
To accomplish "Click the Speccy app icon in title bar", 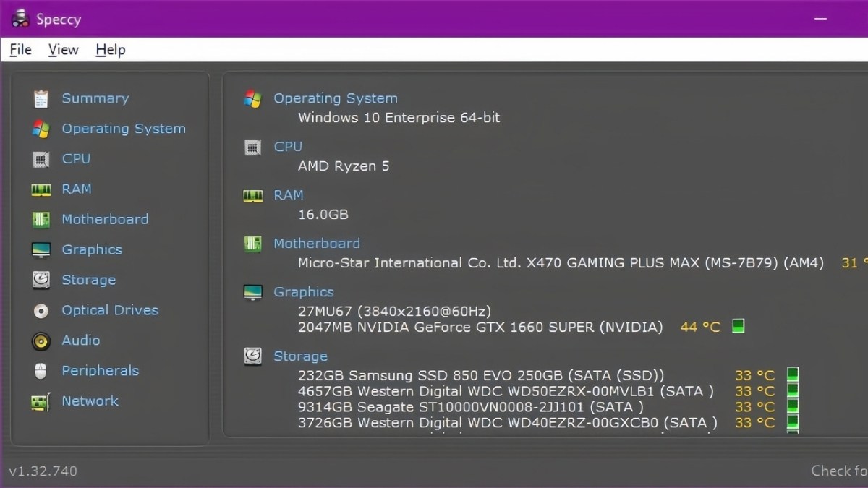I will (19, 19).
